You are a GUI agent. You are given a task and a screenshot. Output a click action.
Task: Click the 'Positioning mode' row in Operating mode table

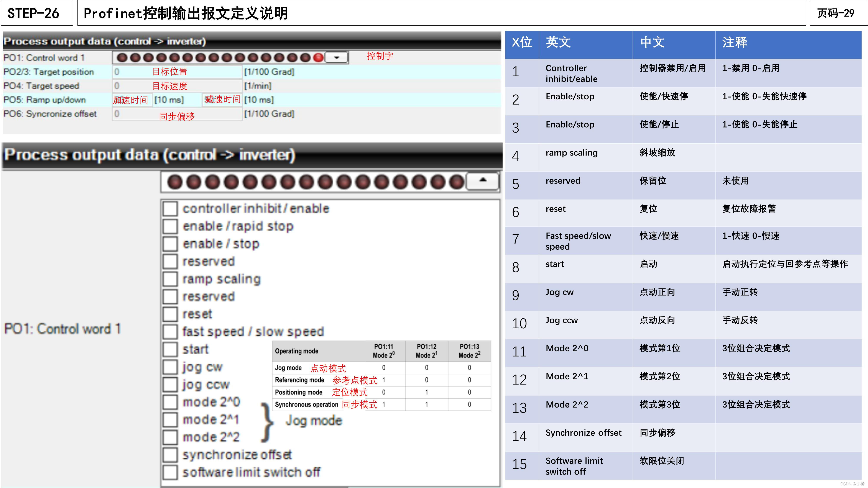click(381, 392)
